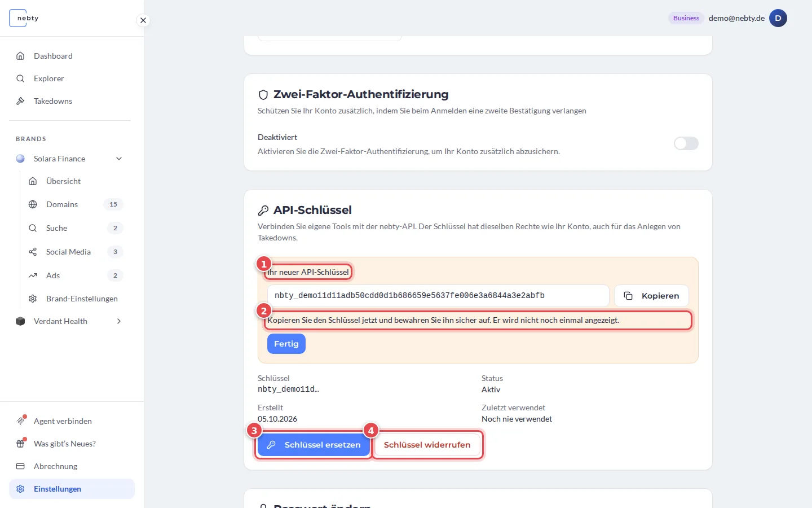Enable the Zwei-Faktor-Authentifizierung switch
Image resolution: width=812 pixels, height=508 pixels.
686,143
